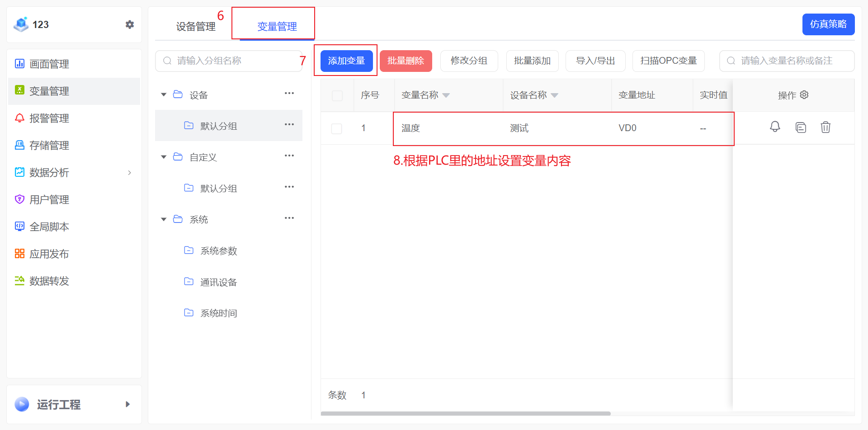Delete the 温度 variable with trash icon
This screenshot has width=868, height=430.
click(x=826, y=128)
